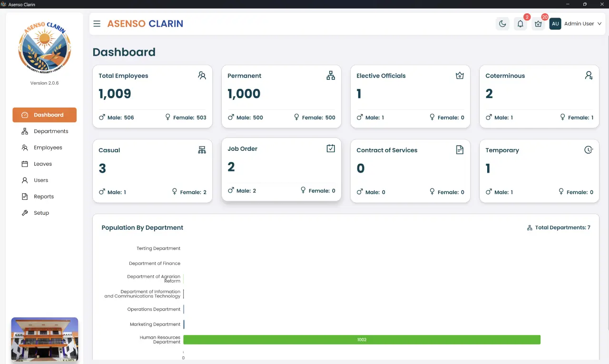
Task: Click the Elective Officials crown icon
Action: click(460, 75)
